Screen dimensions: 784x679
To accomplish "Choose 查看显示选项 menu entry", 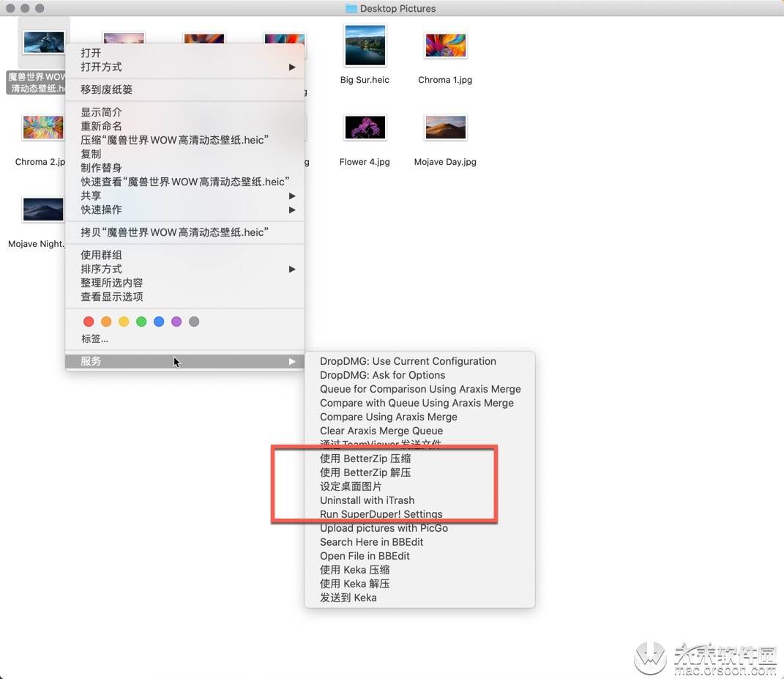I will click(185, 297).
